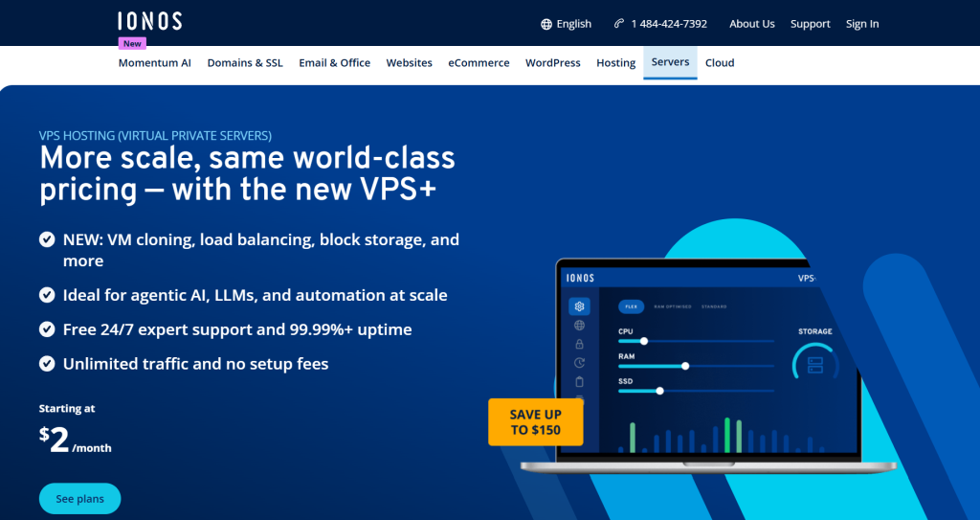980x520 pixels.
Task: Open the English language selector
Action: (566, 24)
